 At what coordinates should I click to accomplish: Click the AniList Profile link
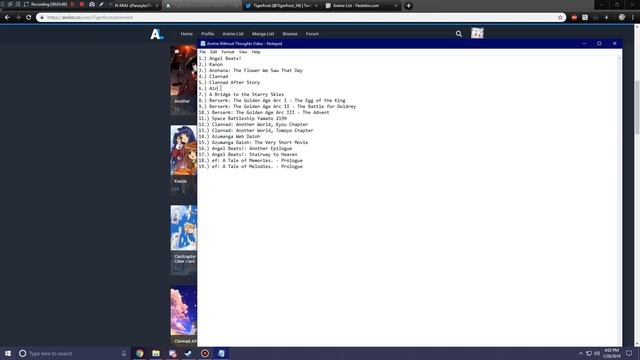pos(207,34)
